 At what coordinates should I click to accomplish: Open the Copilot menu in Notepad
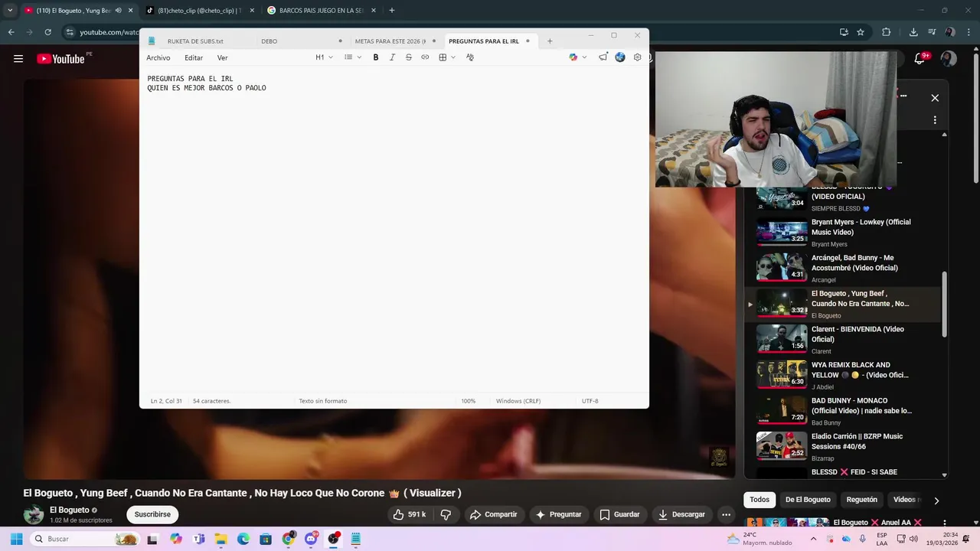(x=577, y=57)
